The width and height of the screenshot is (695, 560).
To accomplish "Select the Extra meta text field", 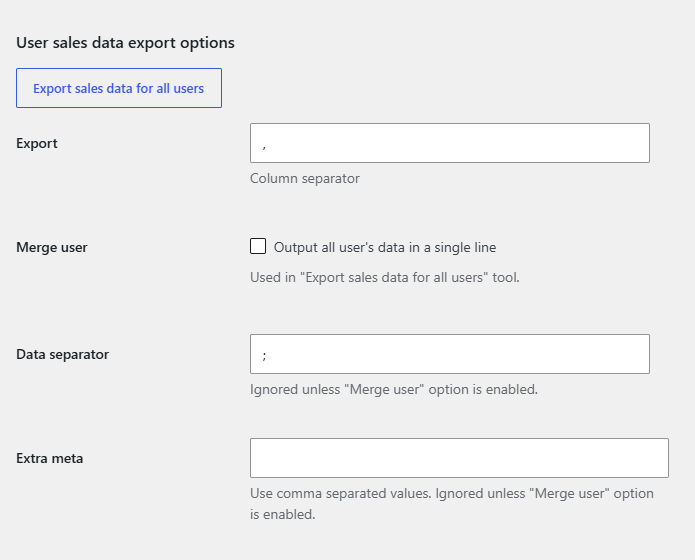I will pyautogui.click(x=459, y=458).
